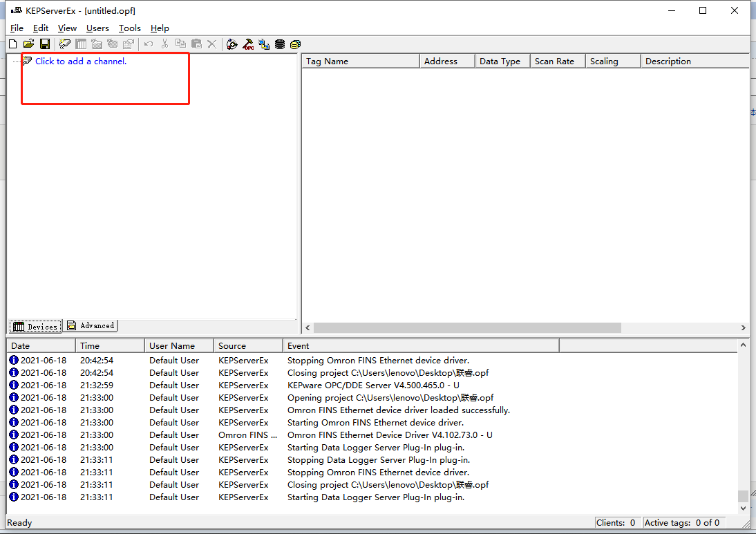Open the View menu

[67, 28]
